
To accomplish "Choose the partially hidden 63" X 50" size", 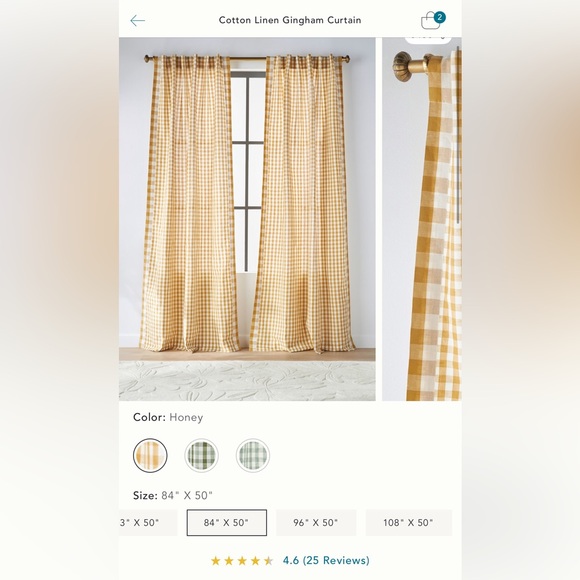I will click(x=148, y=522).
